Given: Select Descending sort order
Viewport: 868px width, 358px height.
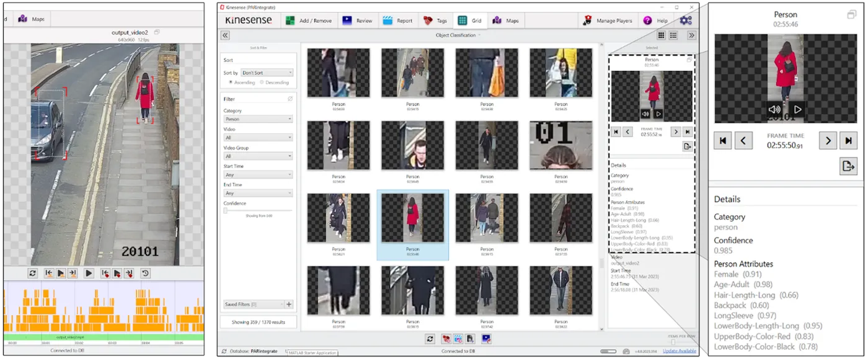Looking at the screenshot, I should (275, 82).
